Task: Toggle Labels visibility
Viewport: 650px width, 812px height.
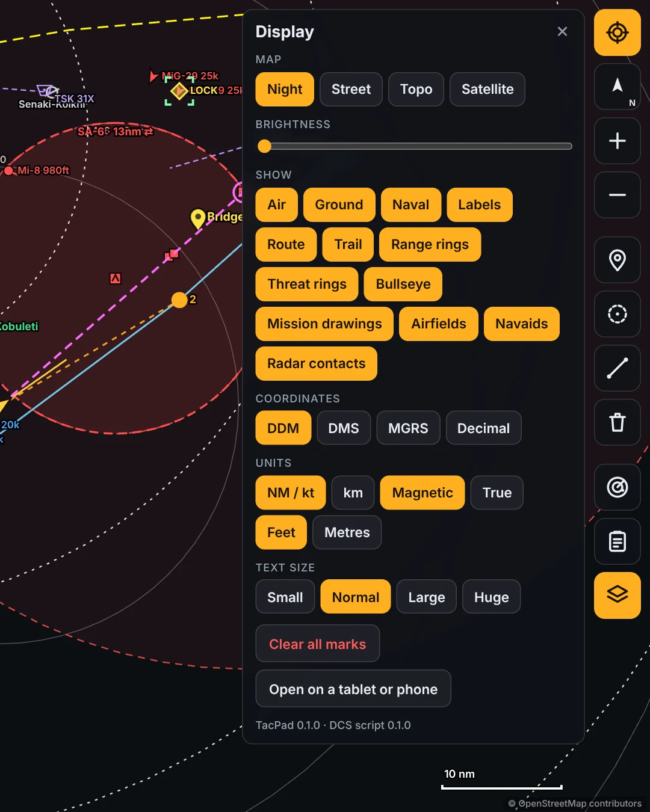Action: click(x=480, y=205)
